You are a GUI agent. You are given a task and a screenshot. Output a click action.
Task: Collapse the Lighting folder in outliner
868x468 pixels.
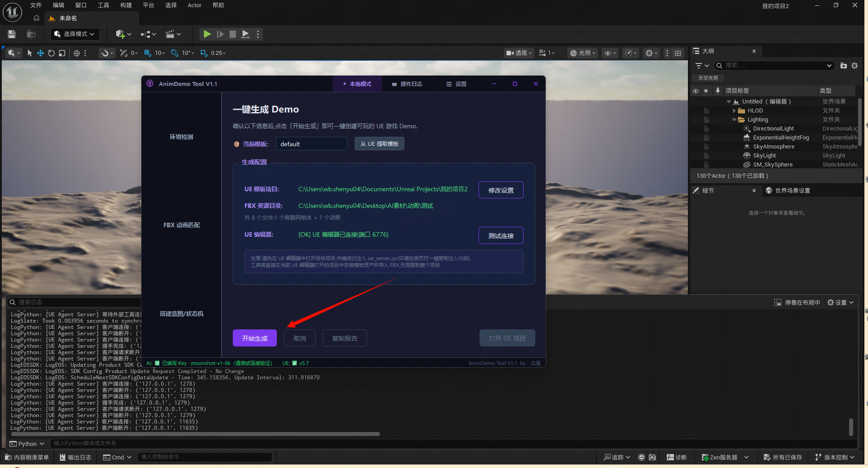point(734,120)
